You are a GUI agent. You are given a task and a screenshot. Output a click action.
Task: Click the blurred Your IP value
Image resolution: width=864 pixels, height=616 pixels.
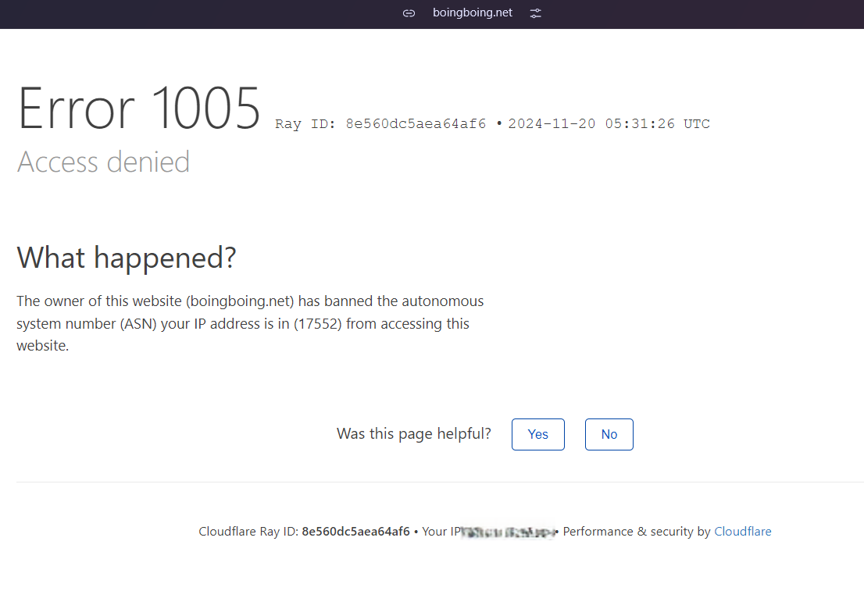pyautogui.click(x=508, y=532)
